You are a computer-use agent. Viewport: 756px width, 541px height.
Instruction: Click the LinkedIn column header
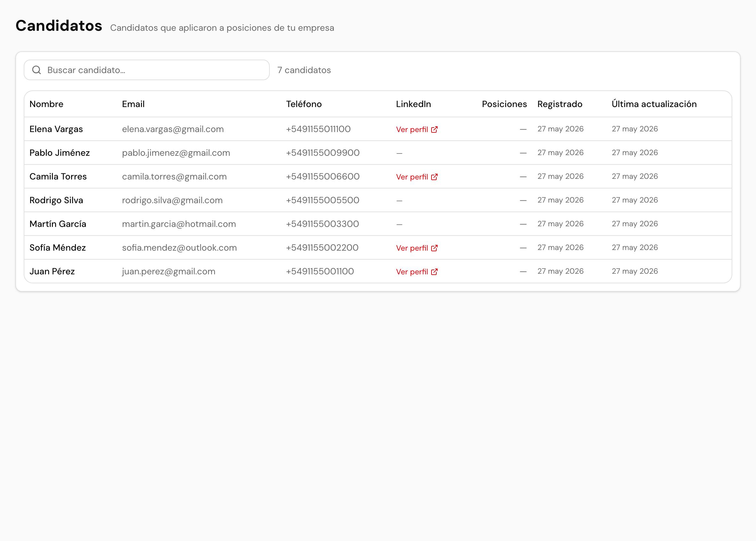pos(414,104)
